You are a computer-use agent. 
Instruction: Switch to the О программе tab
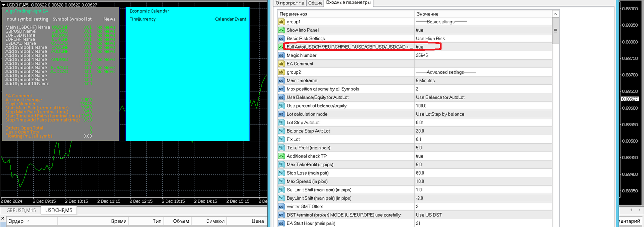tap(290, 3)
